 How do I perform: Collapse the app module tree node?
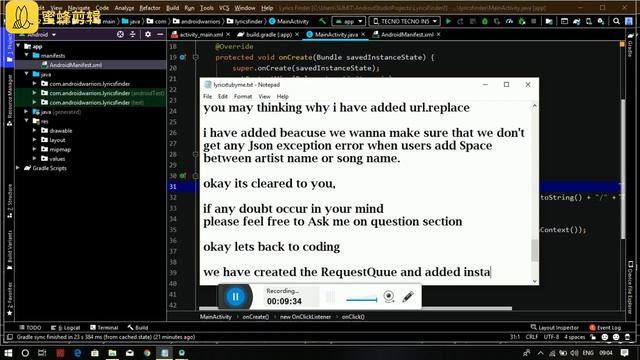18,46
